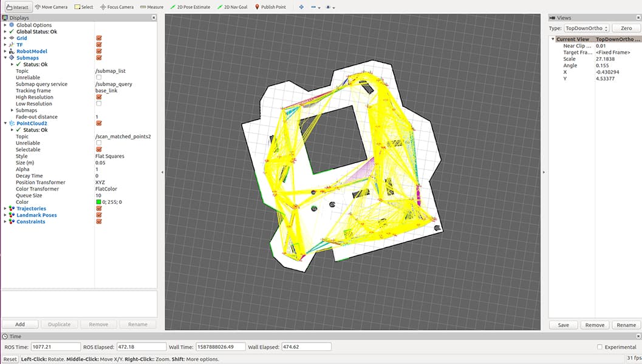Click the TF display icon

[x=12, y=44]
